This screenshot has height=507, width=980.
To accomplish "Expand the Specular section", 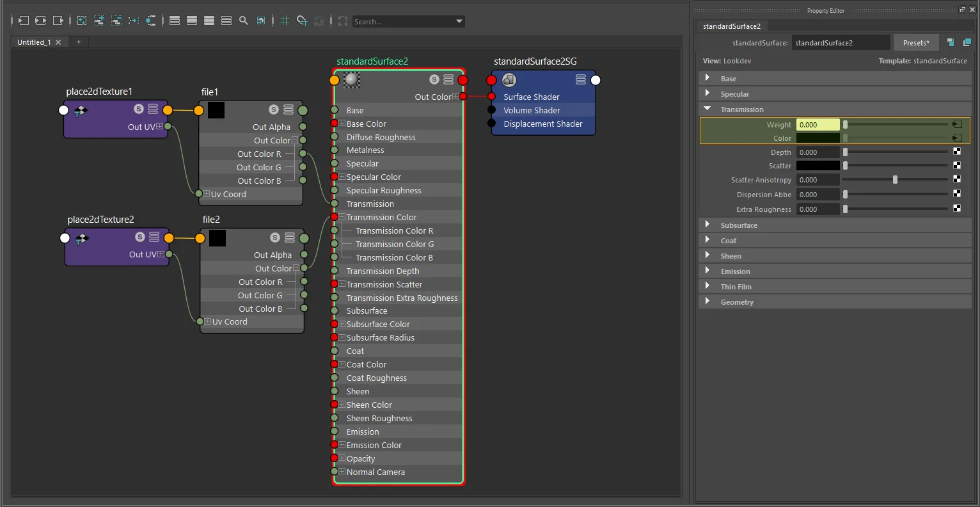I will point(835,94).
